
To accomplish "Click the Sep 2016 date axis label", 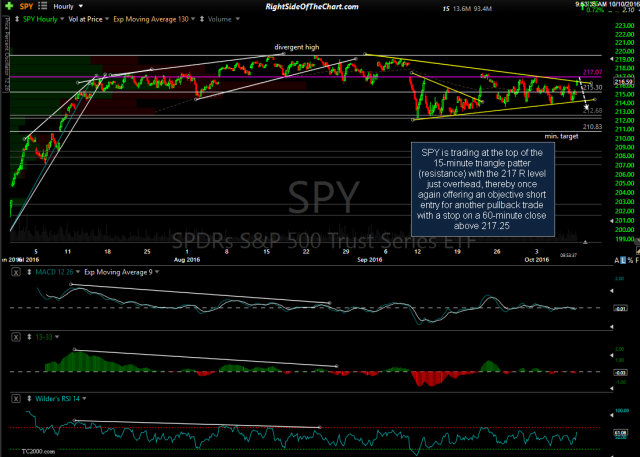I will [369, 260].
